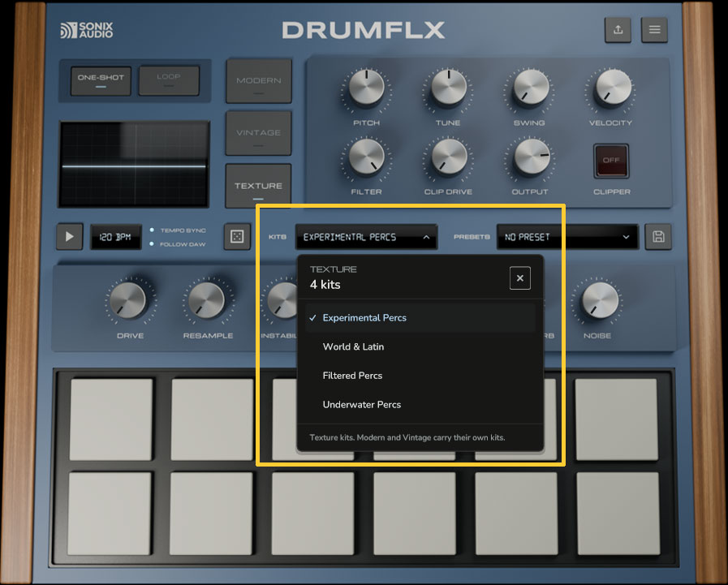Click the Velocity knob
728x585 pixels.
[614, 88]
